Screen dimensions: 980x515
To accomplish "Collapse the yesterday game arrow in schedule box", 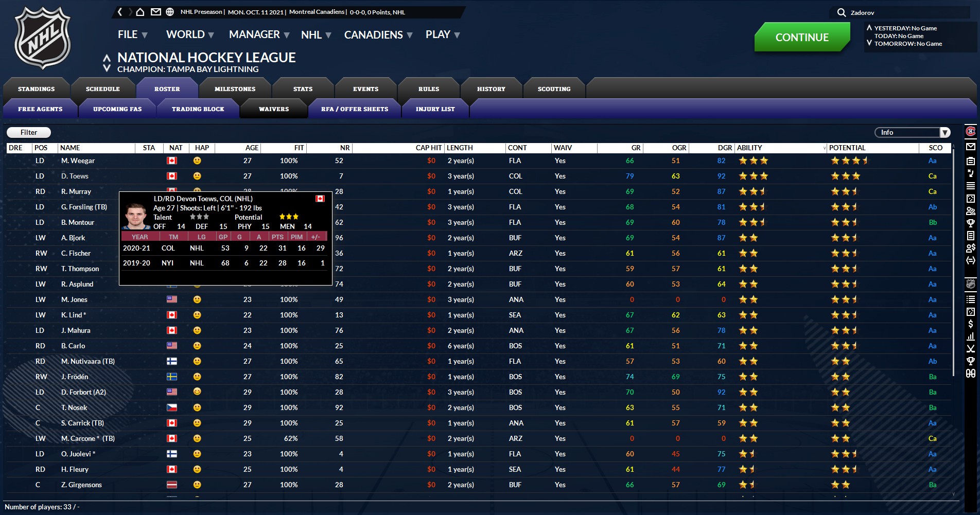I will [x=869, y=28].
